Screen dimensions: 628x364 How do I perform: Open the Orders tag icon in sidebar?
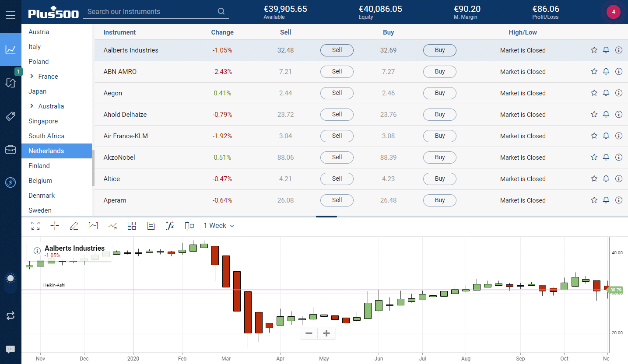click(11, 116)
